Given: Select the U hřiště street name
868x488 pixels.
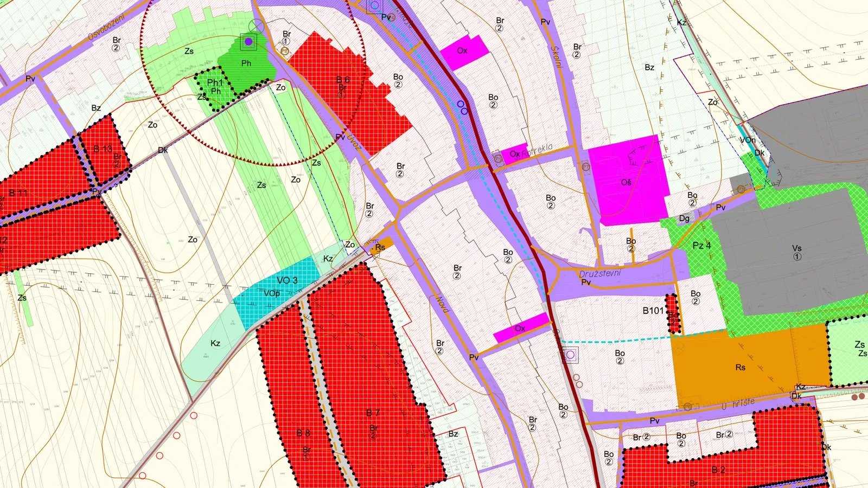Looking at the screenshot, I should pyautogui.click(x=738, y=404).
